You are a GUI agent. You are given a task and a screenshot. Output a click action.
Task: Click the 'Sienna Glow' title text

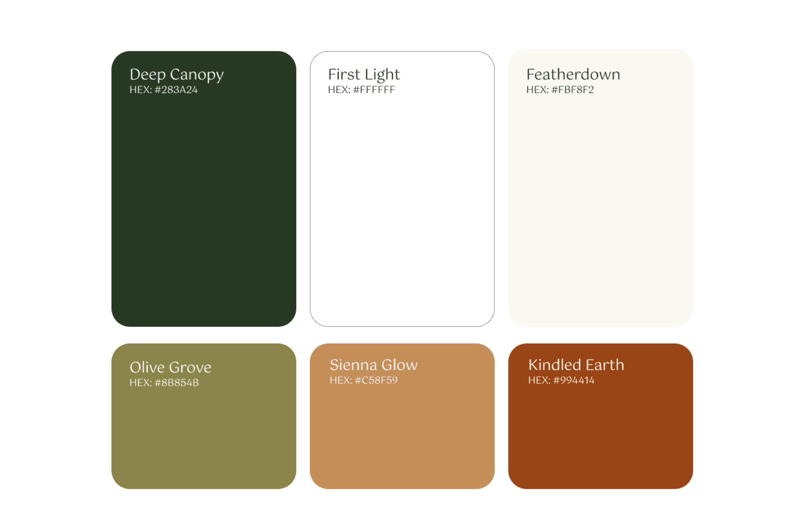pyautogui.click(x=374, y=365)
